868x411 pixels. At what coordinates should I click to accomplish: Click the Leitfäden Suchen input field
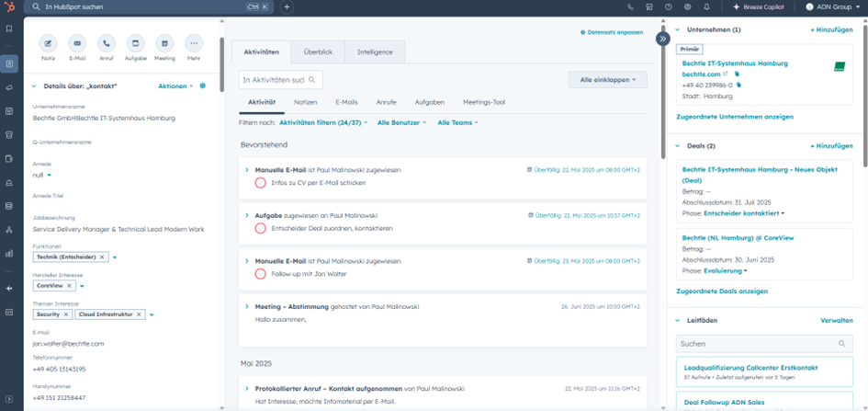pos(764,344)
